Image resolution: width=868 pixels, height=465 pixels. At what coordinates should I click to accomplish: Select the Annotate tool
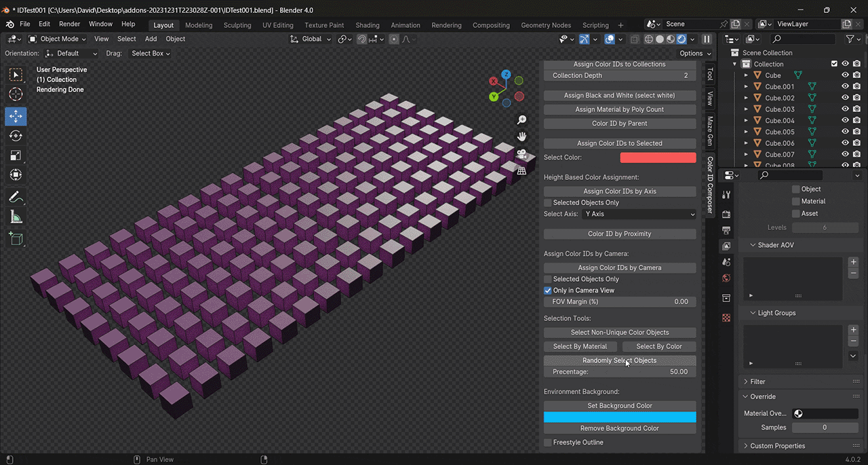[x=16, y=197]
